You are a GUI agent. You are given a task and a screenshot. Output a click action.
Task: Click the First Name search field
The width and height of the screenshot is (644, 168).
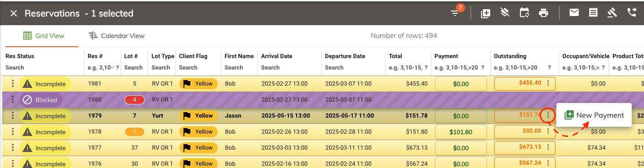[x=234, y=67]
